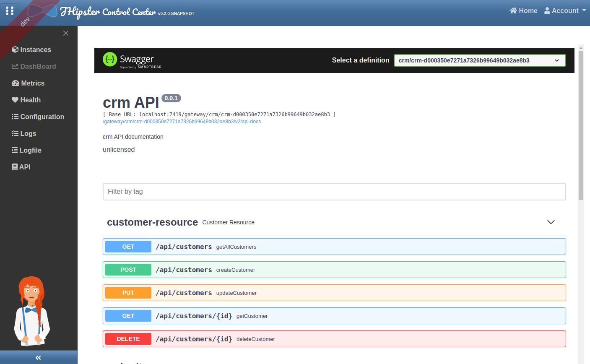This screenshot has height=364, width=590.
Task: Click the app grid icon in header
Action: [x=9, y=10]
